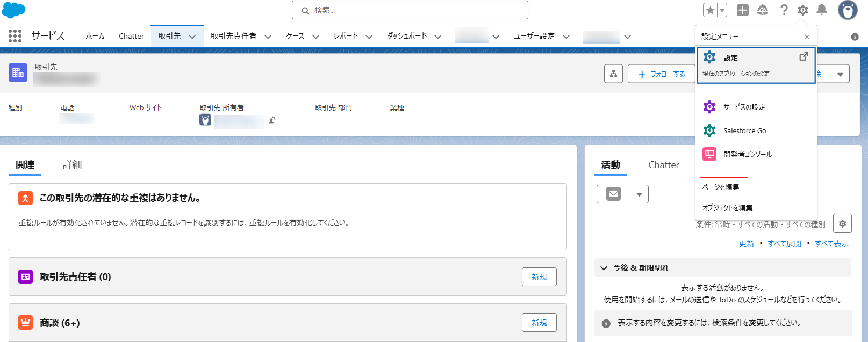Screen dimensions: 868x342
Task: Click 新規 button for 取引先責任者
Action: pyautogui.click(x=539, y=276)
